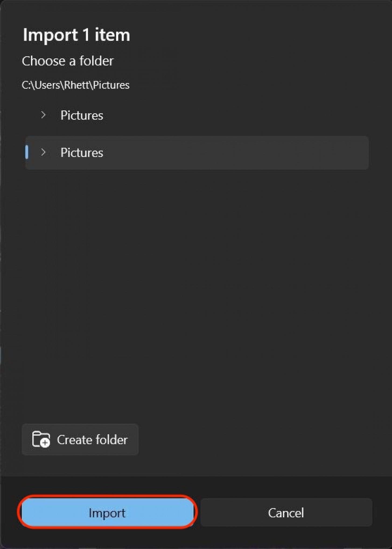This screenshot has height=549, width=392.
Task: Click the "Create folder" text label
Action: tap(92, 440)
